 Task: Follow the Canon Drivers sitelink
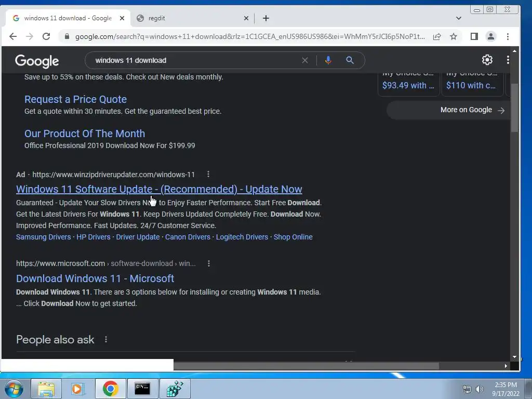[188, 237]
